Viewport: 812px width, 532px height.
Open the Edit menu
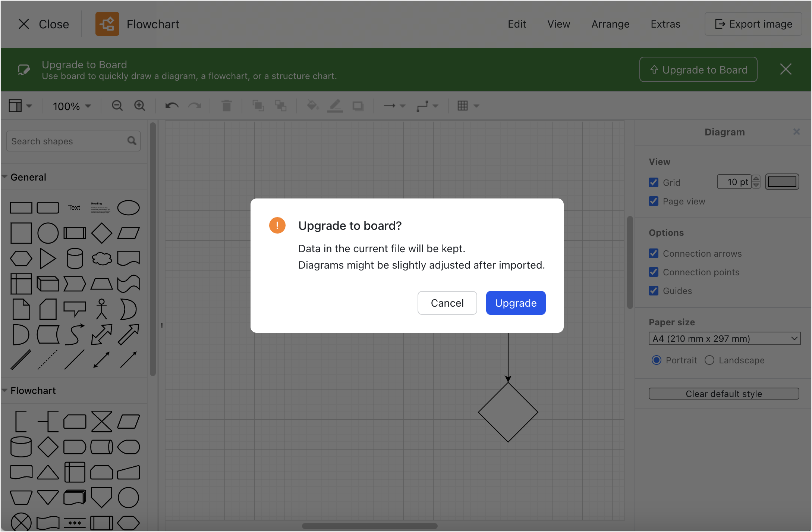point(517,24)
